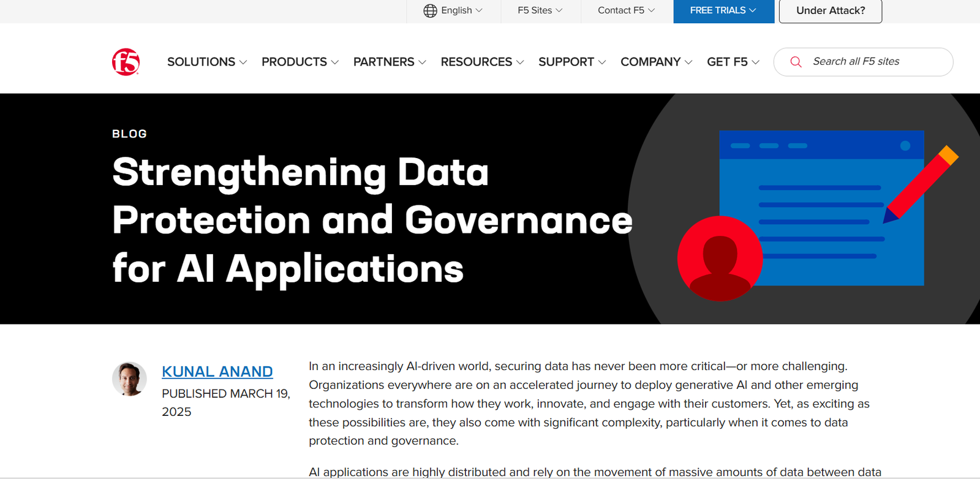
Task: Click Kunal Anand's author photo
Action: [x=129, y=379]
